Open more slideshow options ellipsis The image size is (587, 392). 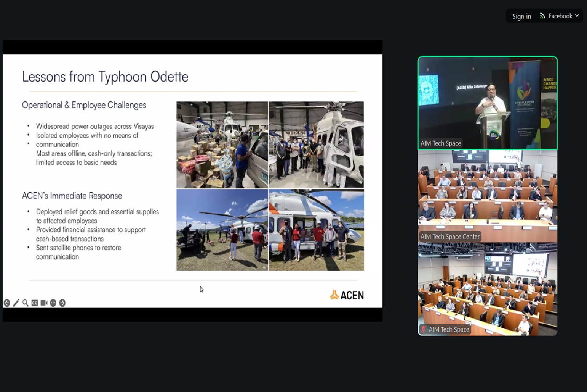point(53,303)
